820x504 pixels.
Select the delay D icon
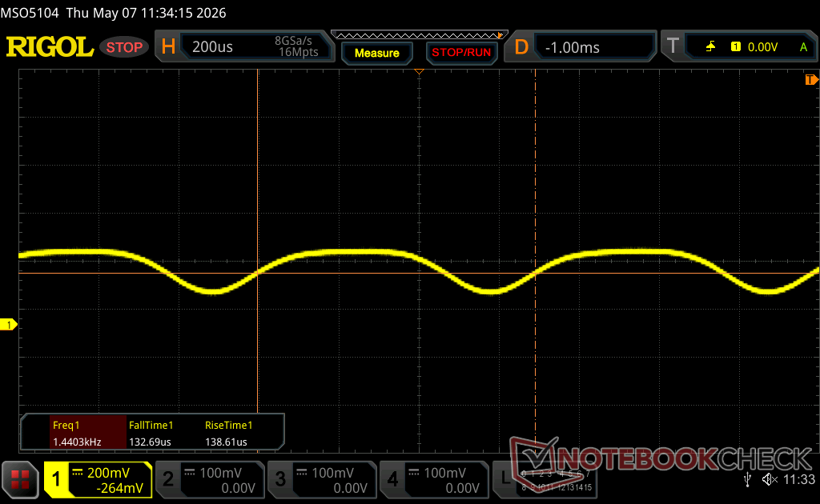[521, 47]
